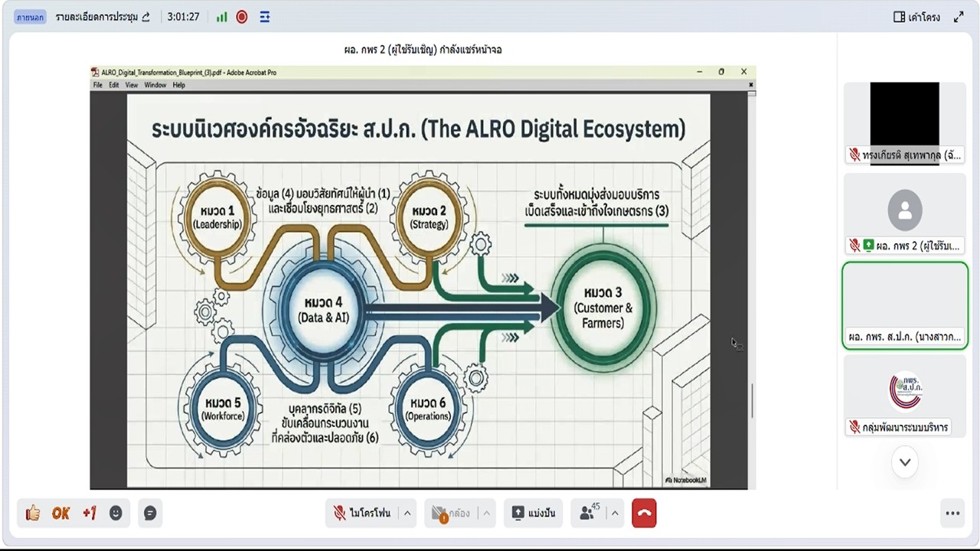Click the thumbs-up reaction icon
This screenshot has width=980, height=551.
32,513
